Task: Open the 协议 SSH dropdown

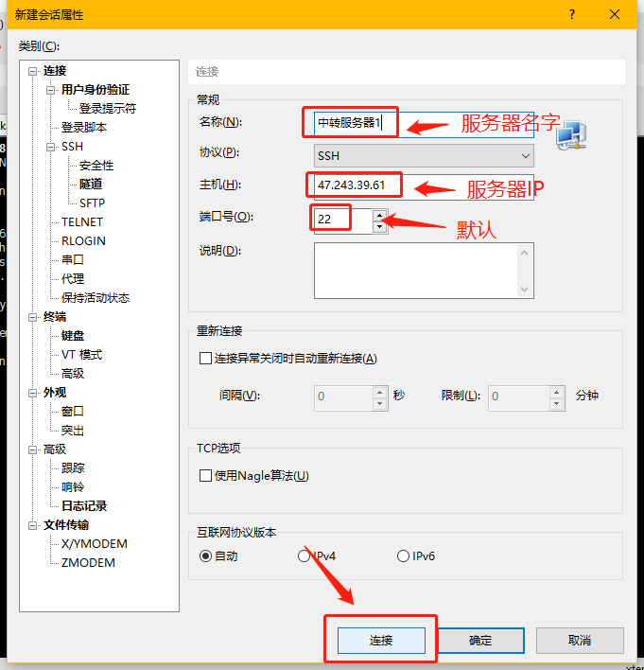Action: click(x=424, y=156)
